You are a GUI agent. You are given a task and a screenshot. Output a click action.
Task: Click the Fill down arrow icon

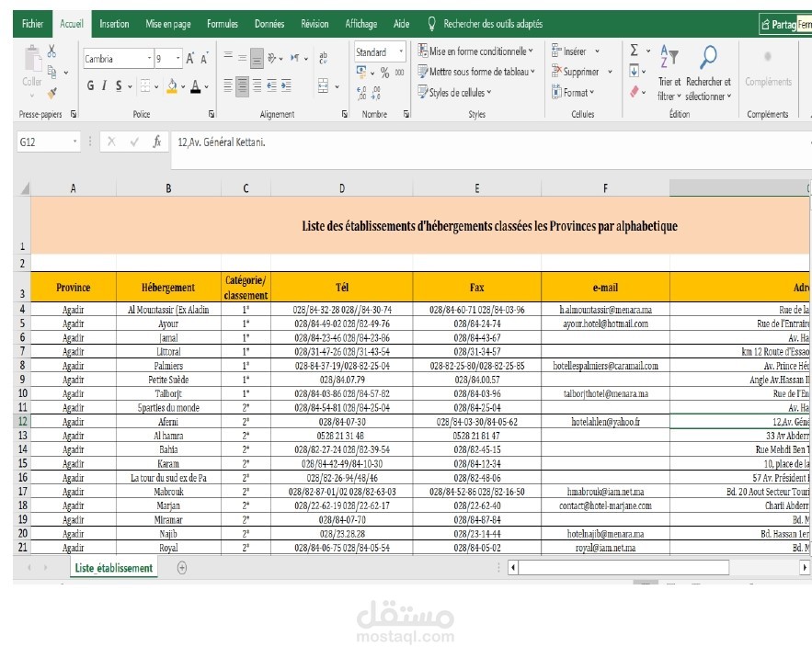[x=634, y=71]
